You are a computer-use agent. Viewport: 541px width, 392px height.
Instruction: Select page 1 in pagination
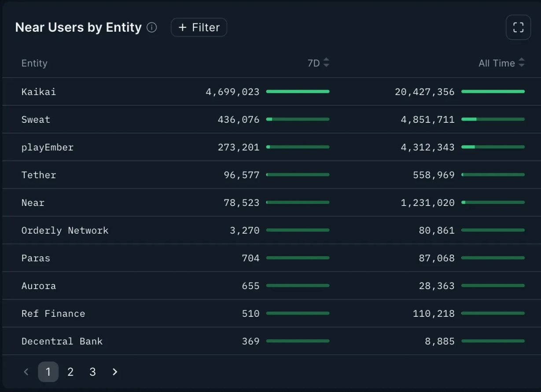(48, 372)
